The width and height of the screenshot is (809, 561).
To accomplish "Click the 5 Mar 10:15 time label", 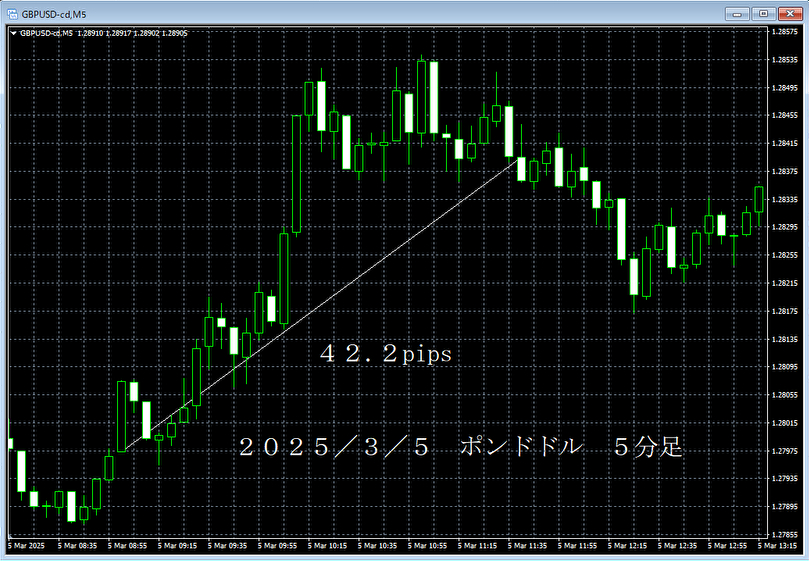I will [x=329, y=546].
